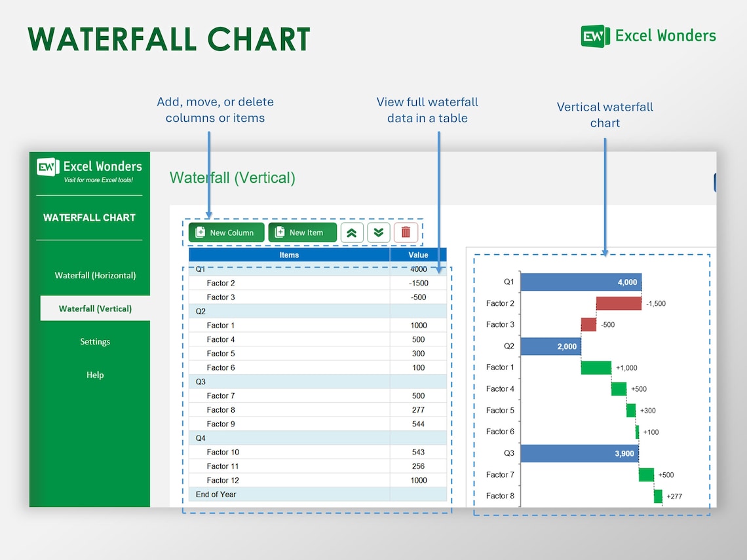747x560 pixels.
Task: Open the Settings page
Action: point(95,341)
